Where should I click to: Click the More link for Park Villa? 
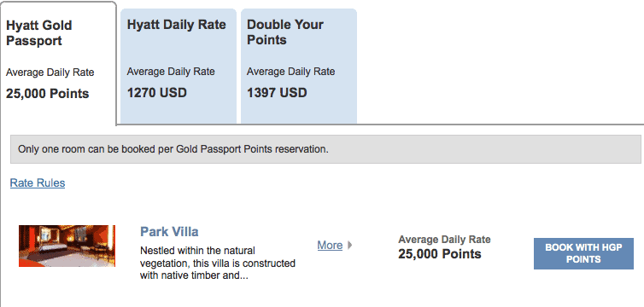(x=330, y=245)
